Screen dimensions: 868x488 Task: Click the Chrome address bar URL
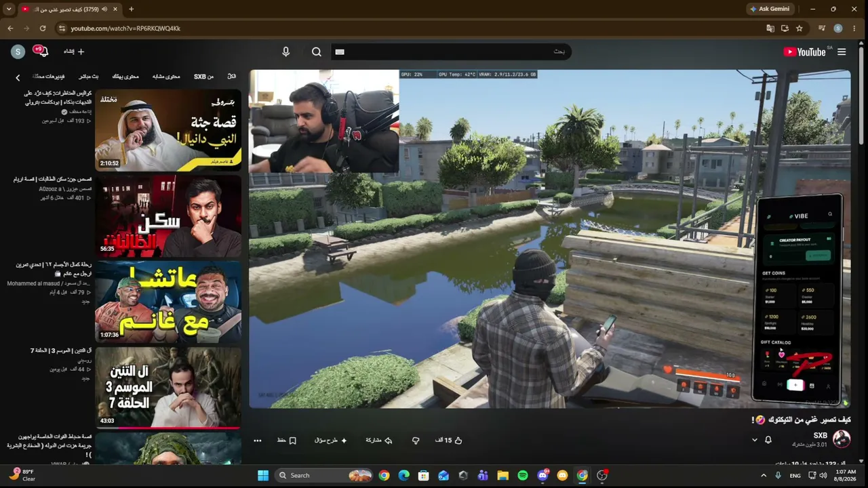125,28
